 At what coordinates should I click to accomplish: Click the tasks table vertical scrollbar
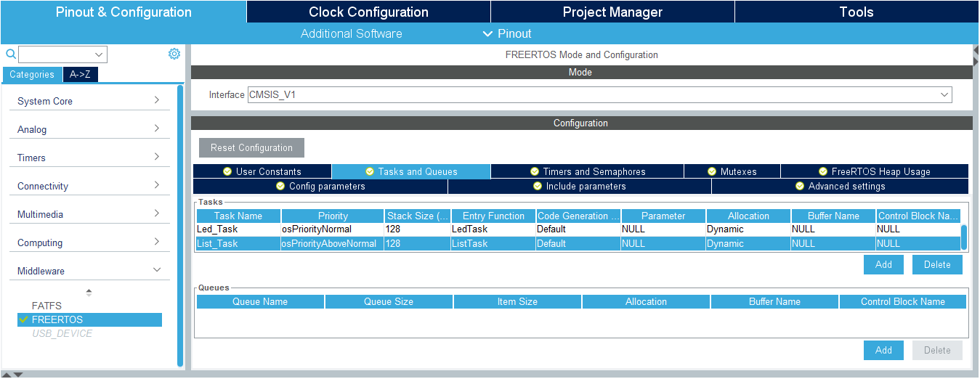(x=964, y=237)
